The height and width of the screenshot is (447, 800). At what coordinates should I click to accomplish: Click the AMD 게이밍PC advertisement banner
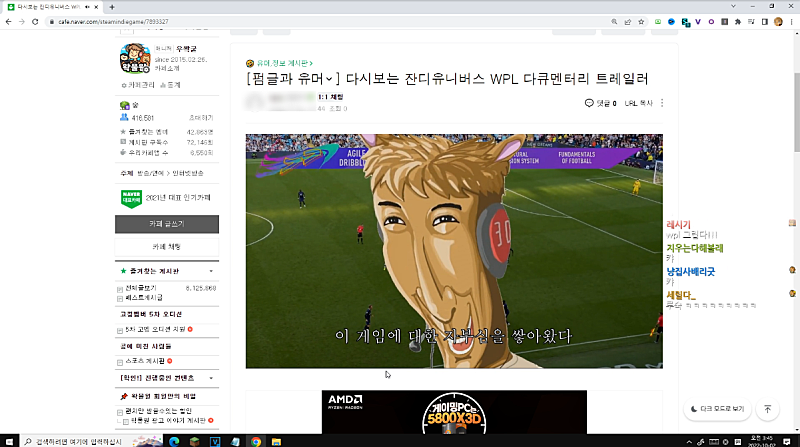coord(454,412)
